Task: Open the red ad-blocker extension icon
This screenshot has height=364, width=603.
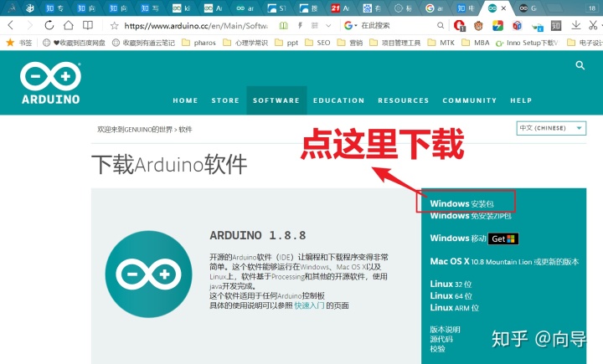Action: pyautogui.click(x=459, y=26)
